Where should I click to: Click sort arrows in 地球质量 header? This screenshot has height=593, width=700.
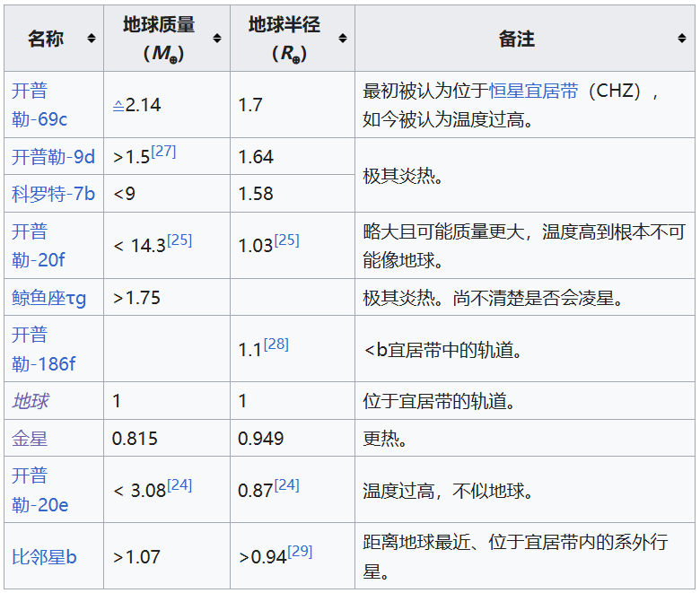pos(217,39)
